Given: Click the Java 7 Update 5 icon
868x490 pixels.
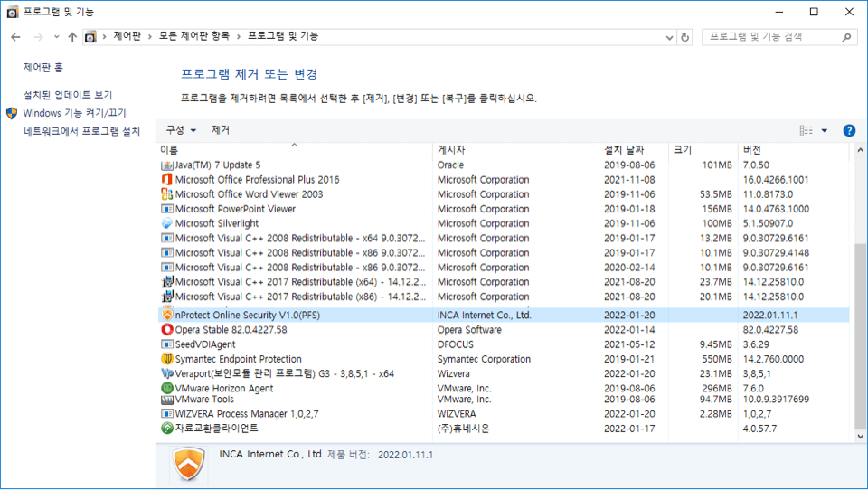Looking at the screenshot, I should click(166, 165).
